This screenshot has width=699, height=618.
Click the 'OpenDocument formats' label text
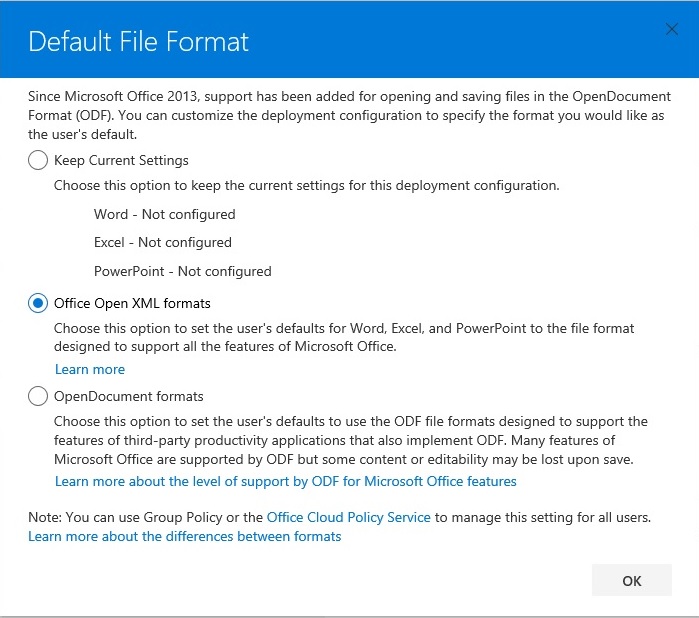point(129,396)
